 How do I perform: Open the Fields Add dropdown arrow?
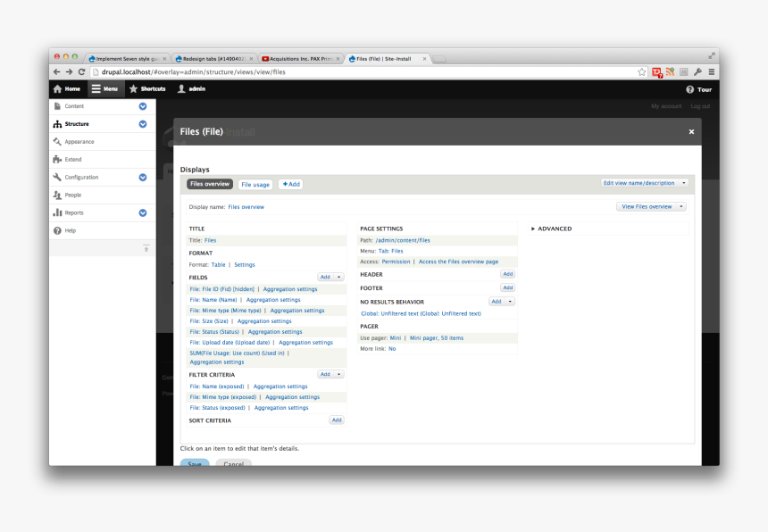click(x=339, y=278)
